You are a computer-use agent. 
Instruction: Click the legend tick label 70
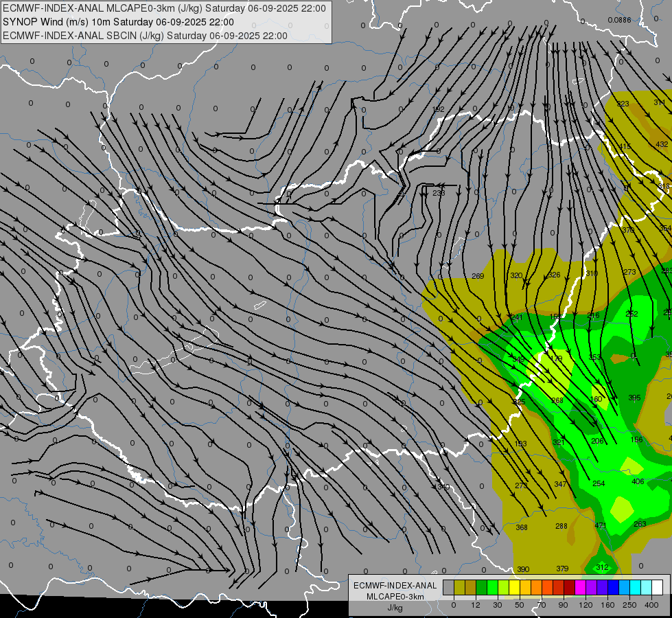point(542,605)
